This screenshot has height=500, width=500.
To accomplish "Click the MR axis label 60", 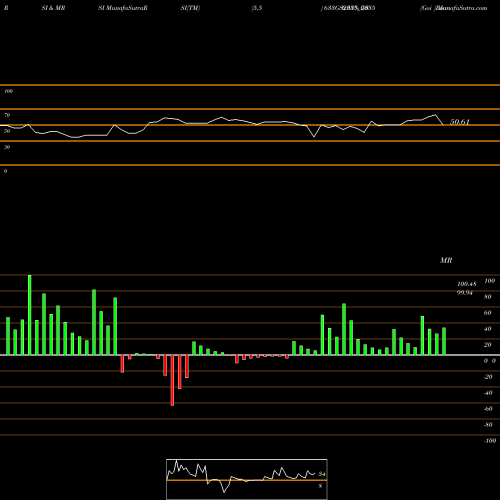I will coord(488,313).
